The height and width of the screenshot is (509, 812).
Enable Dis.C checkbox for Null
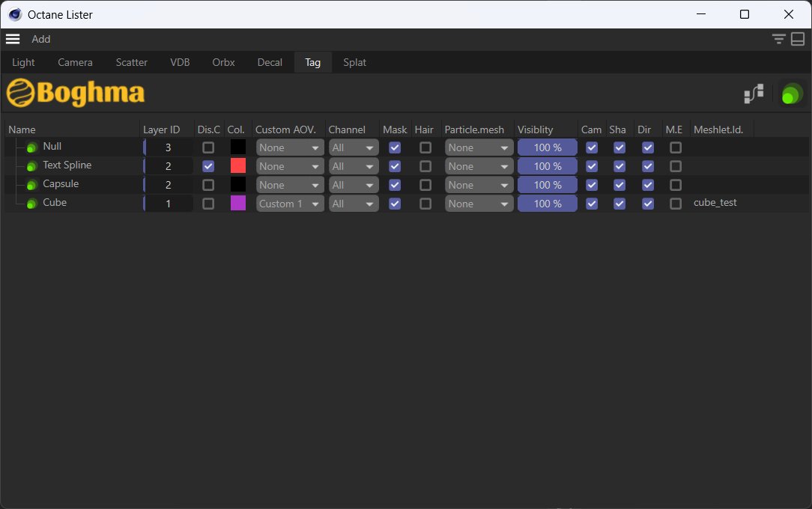pyautogui.click(x=208, y=147)
